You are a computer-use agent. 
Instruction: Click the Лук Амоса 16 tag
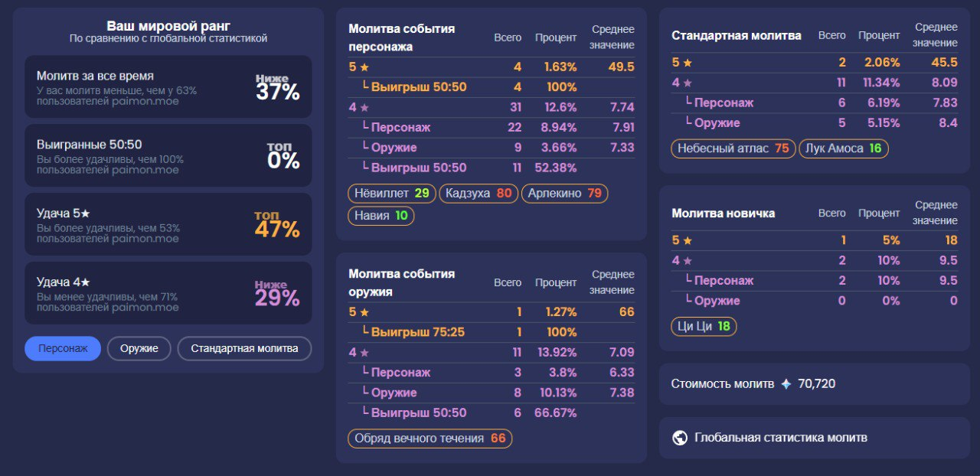pyautogui.click(x=843, y=148)
